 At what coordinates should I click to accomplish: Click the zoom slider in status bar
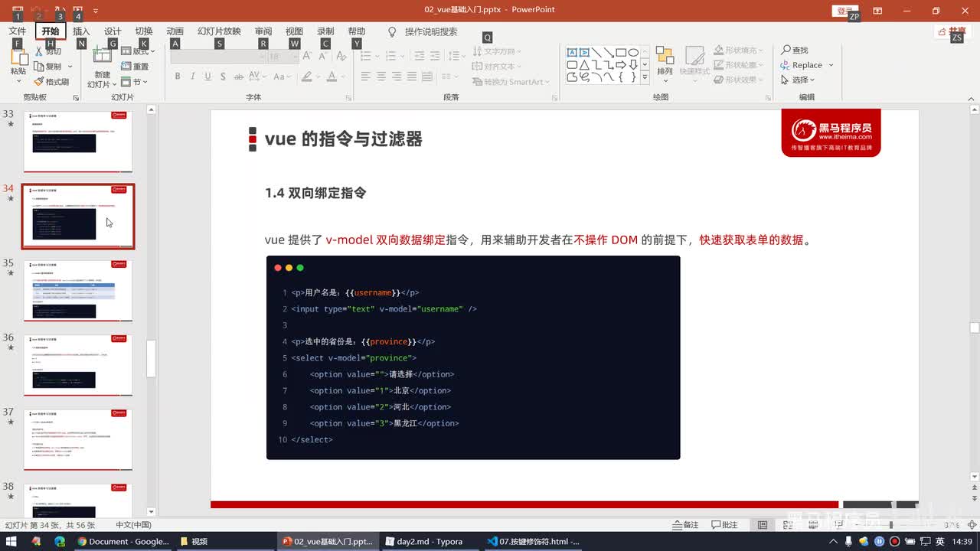pyautogui.click(x=890, y=525)
